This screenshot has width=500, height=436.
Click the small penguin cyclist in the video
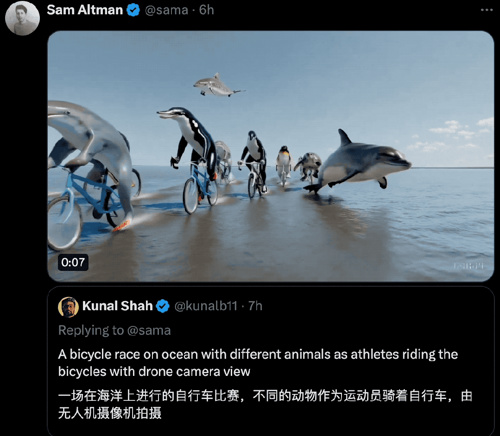point(283,165)
